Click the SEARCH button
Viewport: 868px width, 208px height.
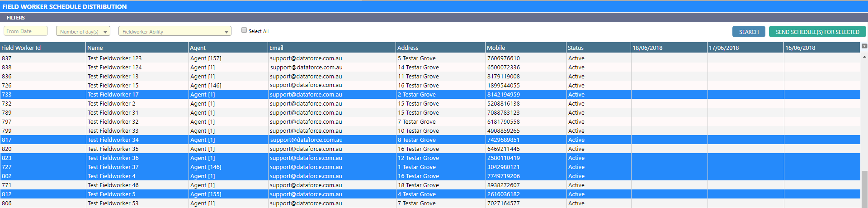[749, 32]
